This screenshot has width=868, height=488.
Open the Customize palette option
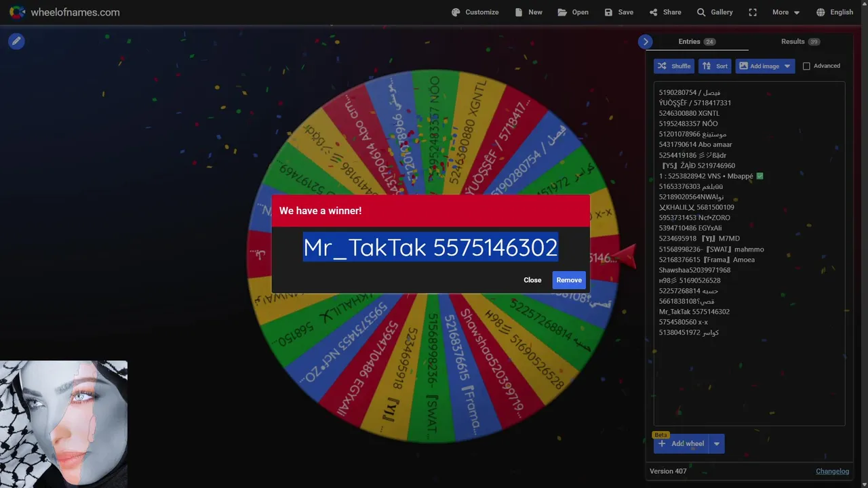[475, 12]
